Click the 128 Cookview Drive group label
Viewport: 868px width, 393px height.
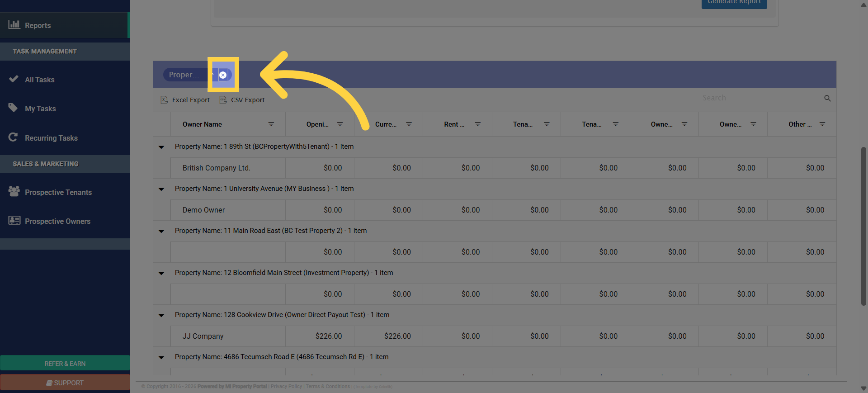pos(282,315)
